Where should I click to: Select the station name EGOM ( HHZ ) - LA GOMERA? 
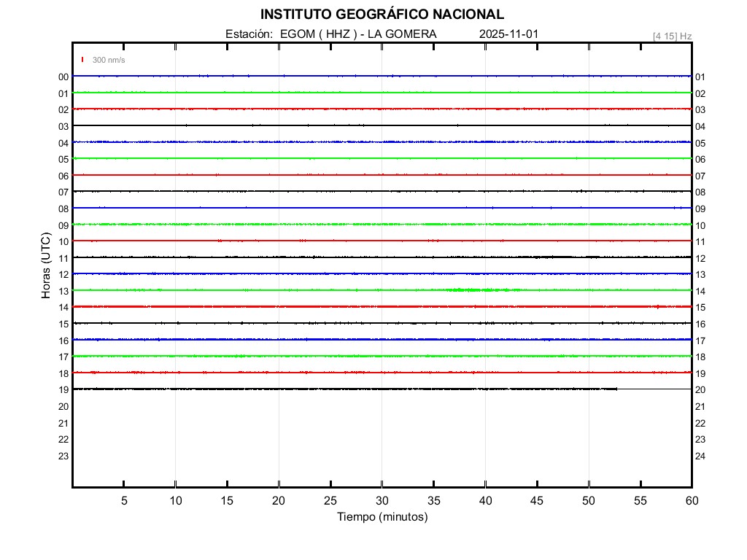coord(358,34)
